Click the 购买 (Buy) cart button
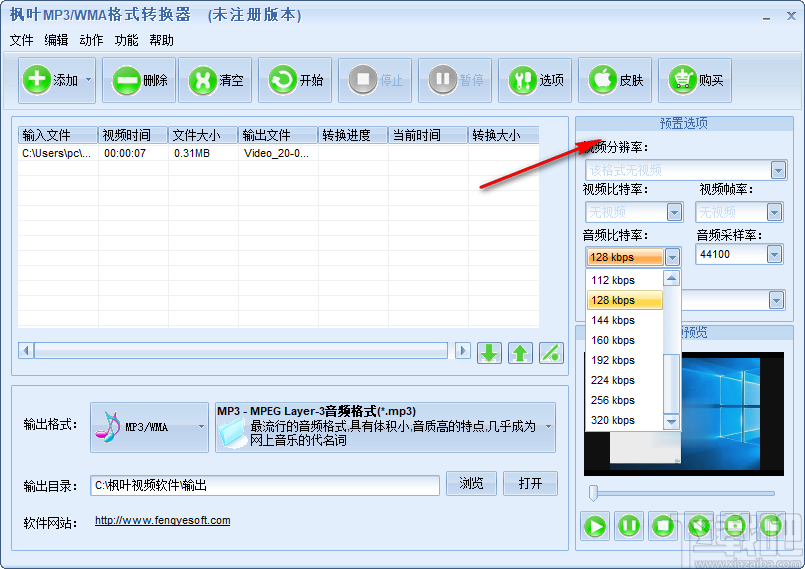The width and height of the screenshot is (805, 569). 696,80
